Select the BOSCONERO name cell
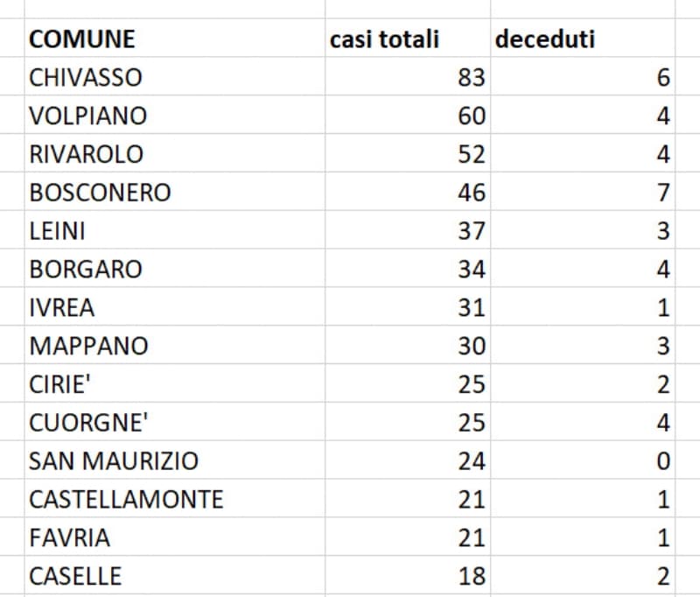700x597 pixels. (100, 193)
